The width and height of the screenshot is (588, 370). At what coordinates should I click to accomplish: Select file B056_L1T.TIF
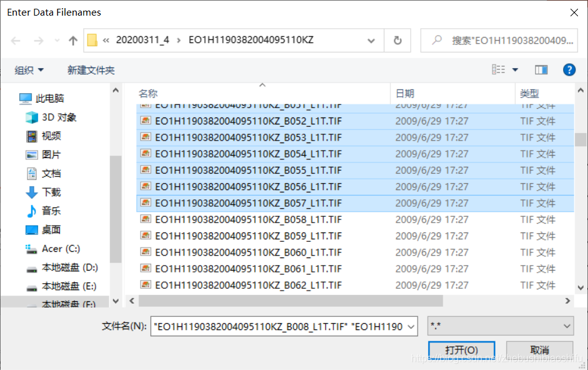point(355,187)
